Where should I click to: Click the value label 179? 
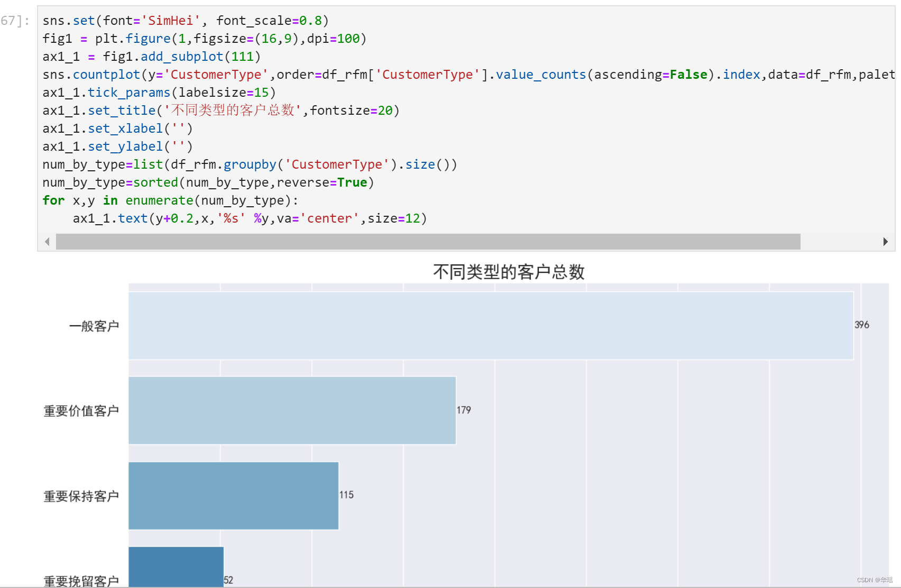point(464,410)
